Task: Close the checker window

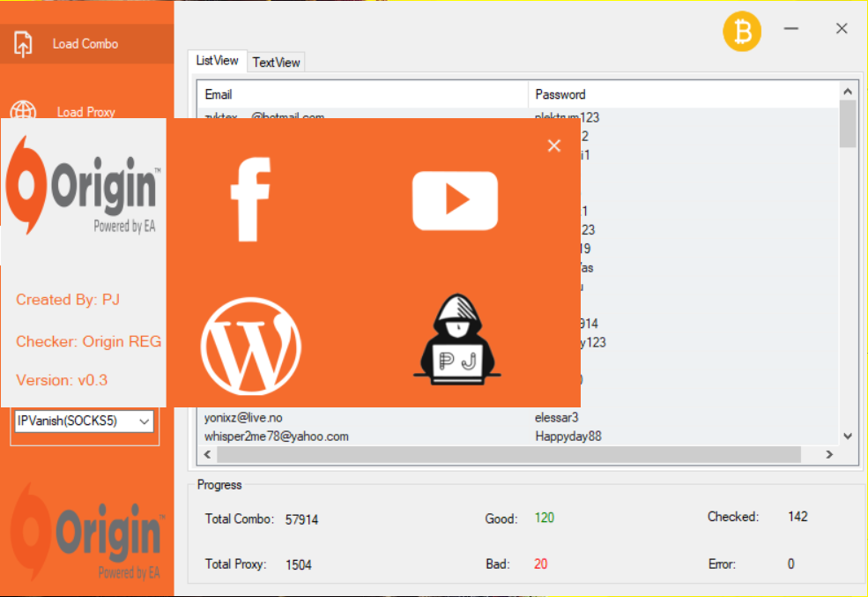Action: click(x=842, y=28)
